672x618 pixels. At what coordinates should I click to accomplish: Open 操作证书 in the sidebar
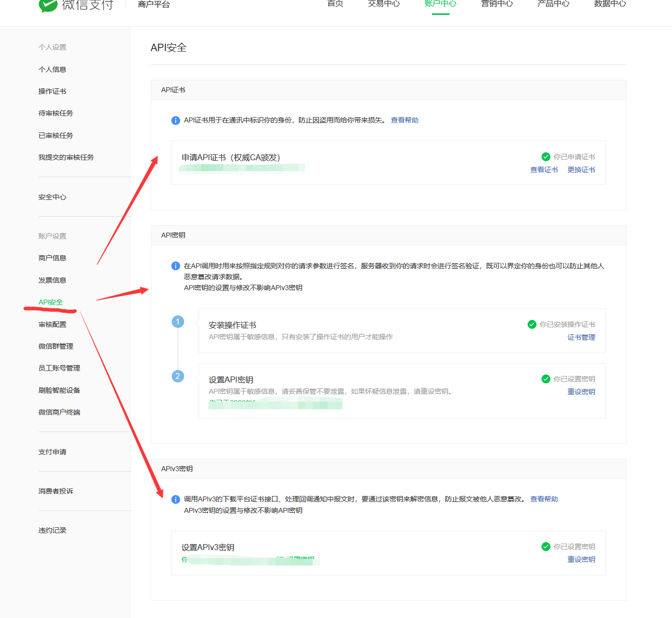pos(53,91)
